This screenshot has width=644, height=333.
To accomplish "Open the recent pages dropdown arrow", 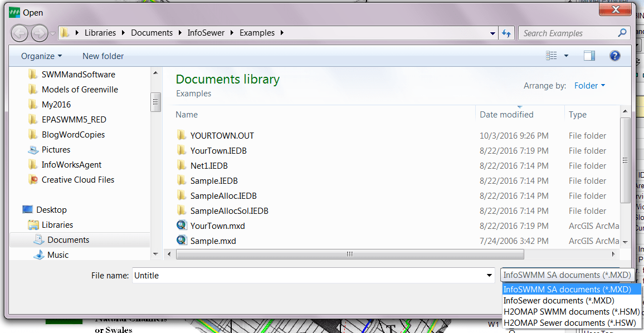I will click(53, 33).
